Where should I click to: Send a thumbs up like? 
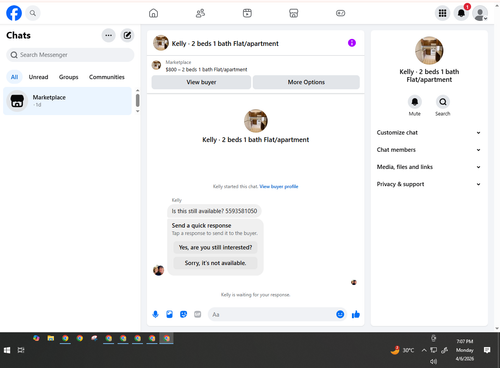[356, 314]
